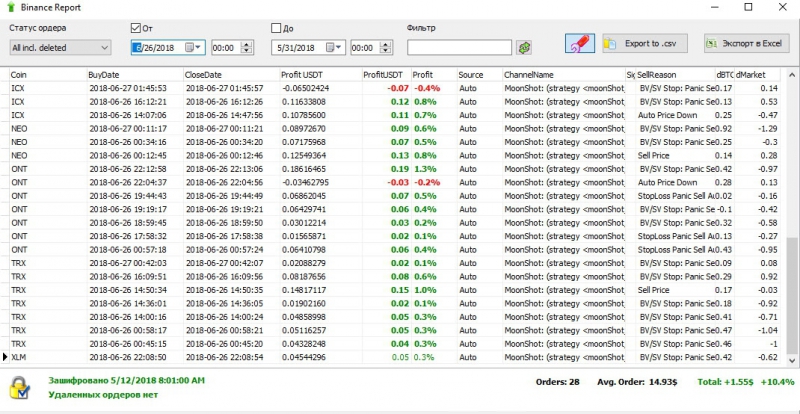This screenshot has width=800, height=414.
Task: Click the Фильтр text input field
Action: [459, 48]
